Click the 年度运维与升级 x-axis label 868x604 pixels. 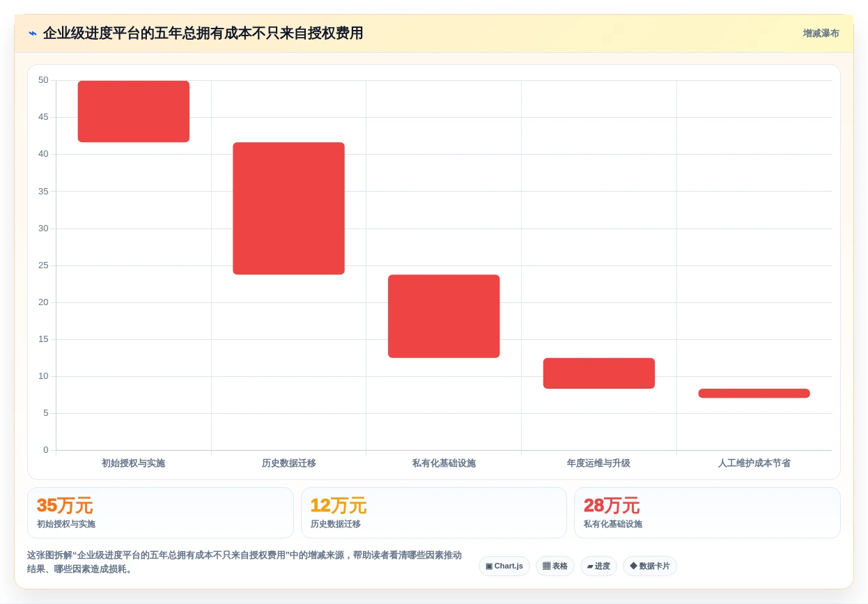point(598,463)
